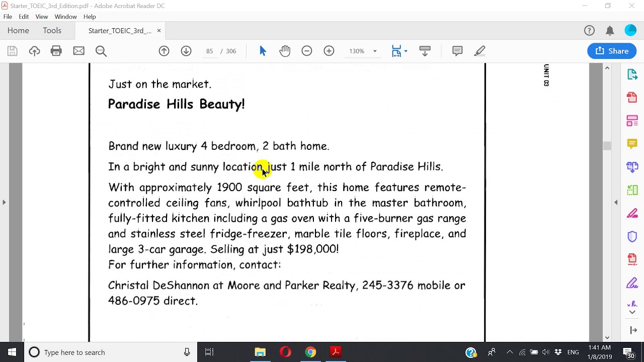The image size is (644, 362).
Task: Go to previous page arrow
Action: point(164,51)
